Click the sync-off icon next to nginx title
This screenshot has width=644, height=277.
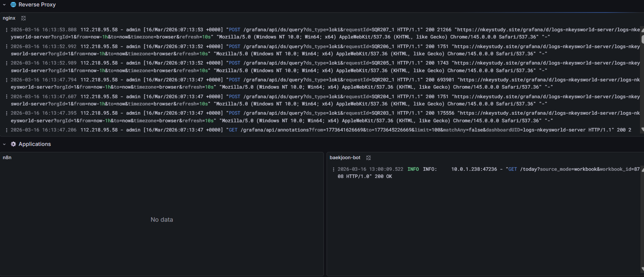(24, 18)
